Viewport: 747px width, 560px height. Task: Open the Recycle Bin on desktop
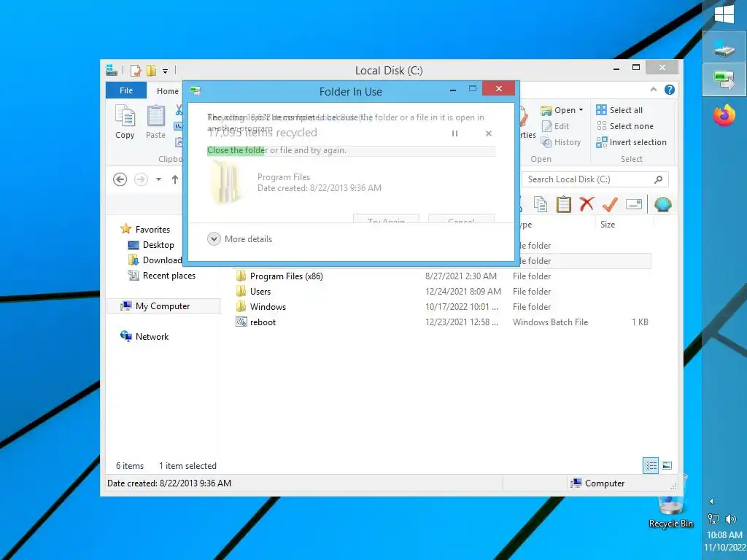click(x=671, y=502)
